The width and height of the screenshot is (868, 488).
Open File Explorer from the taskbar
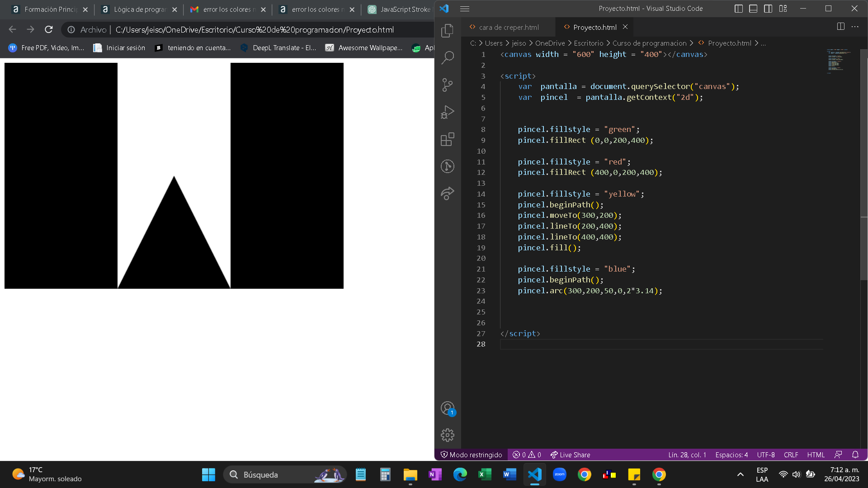pos(410,474)
